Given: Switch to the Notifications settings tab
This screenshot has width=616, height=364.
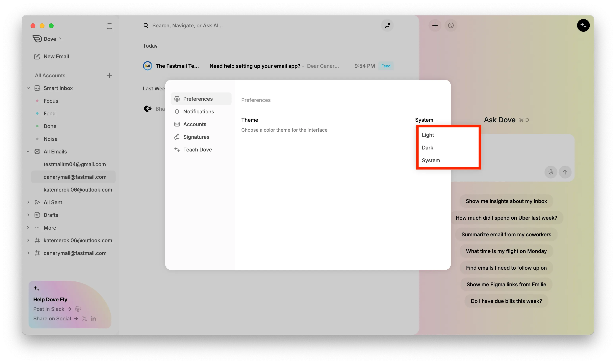Looking at the screenshot, I should tap(198, 112).
